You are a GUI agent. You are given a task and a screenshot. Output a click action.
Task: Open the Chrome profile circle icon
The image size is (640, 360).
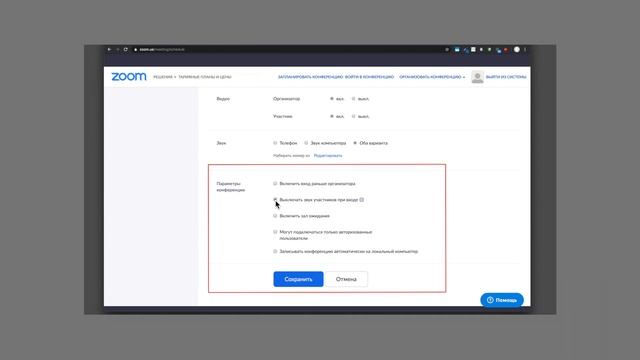click(517, 49)
